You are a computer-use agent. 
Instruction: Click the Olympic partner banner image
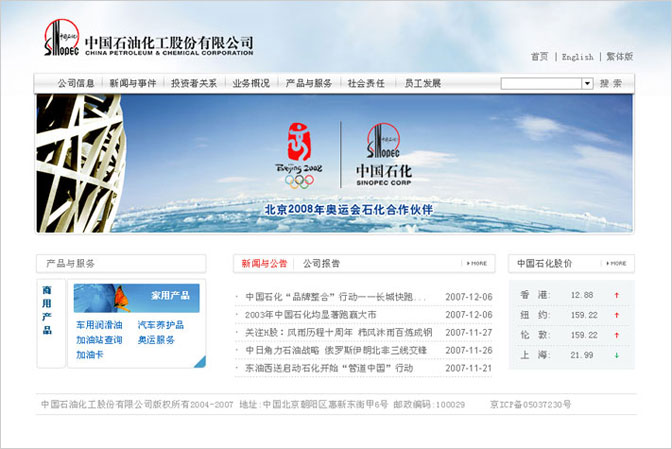coord(334,164)
